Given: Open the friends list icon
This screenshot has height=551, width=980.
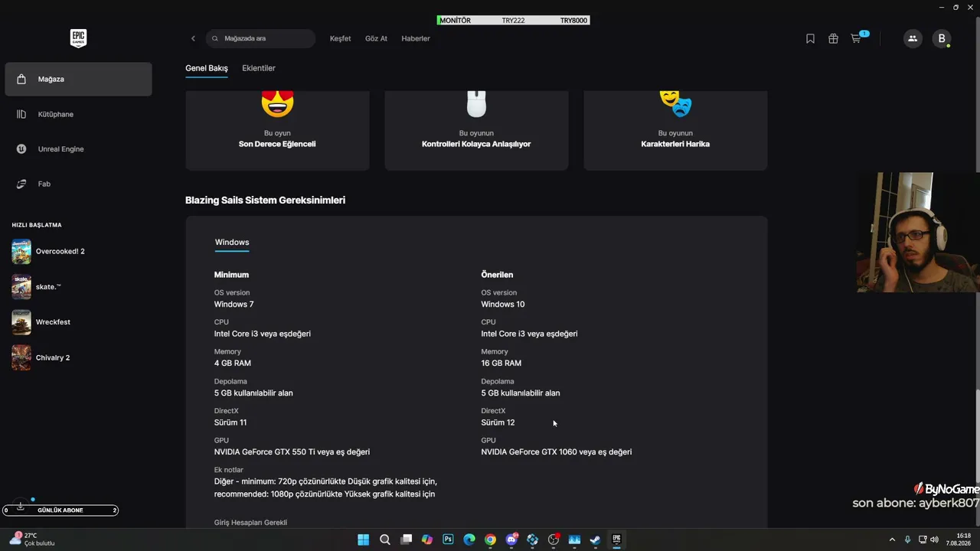Looking at the screenshot, I should point(912,38).
